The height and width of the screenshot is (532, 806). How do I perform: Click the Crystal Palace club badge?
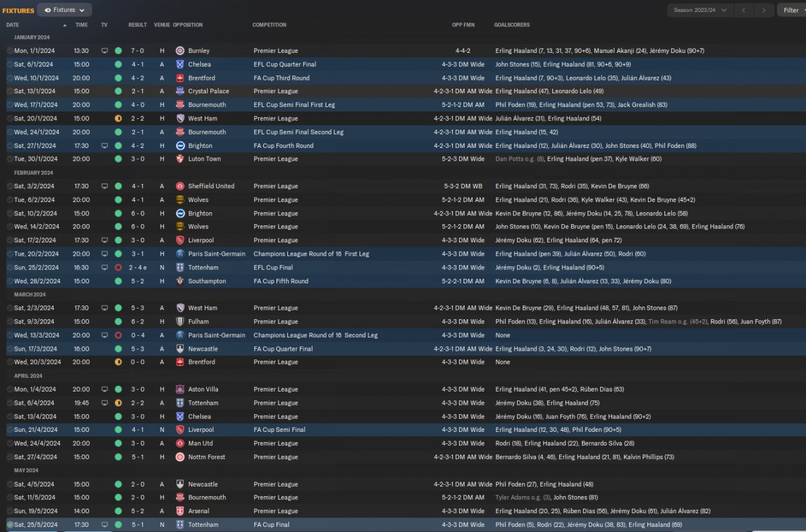(180, 91)
